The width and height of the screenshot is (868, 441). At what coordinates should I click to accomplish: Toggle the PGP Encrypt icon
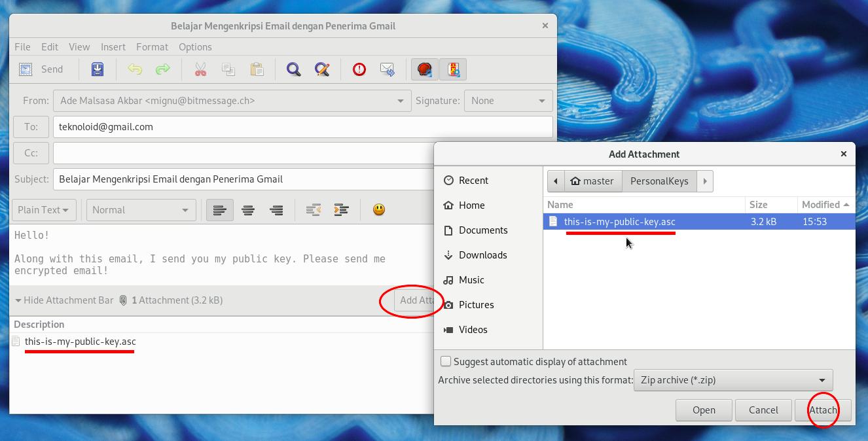pyautogui.click(x=453, y=69)
